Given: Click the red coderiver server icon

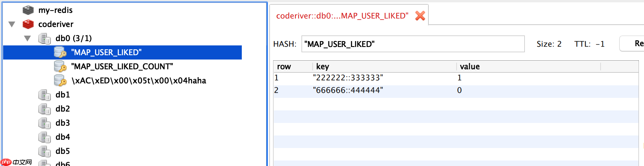Looking at the screenshot, I should [x=28, y=24].
